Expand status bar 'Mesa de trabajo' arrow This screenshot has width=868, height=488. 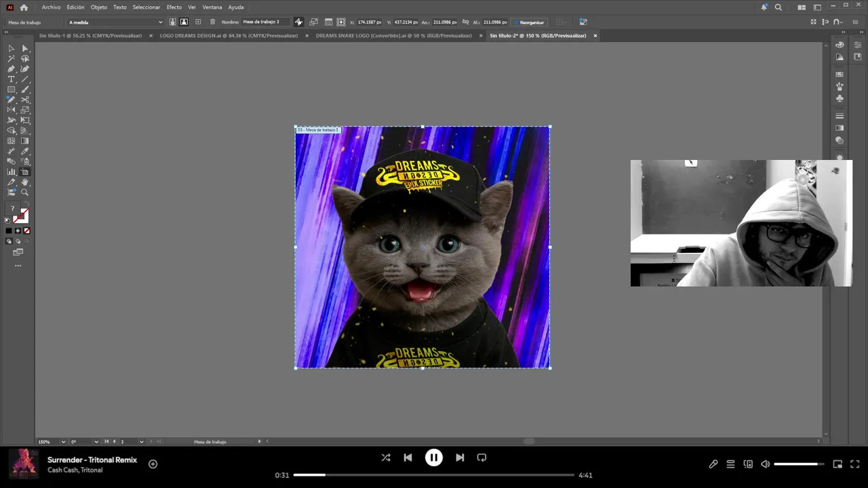click(259, 442)
